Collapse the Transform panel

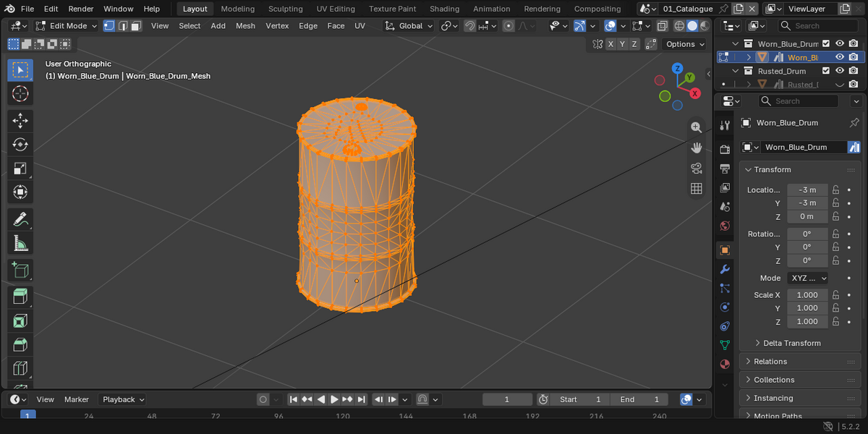800,169
